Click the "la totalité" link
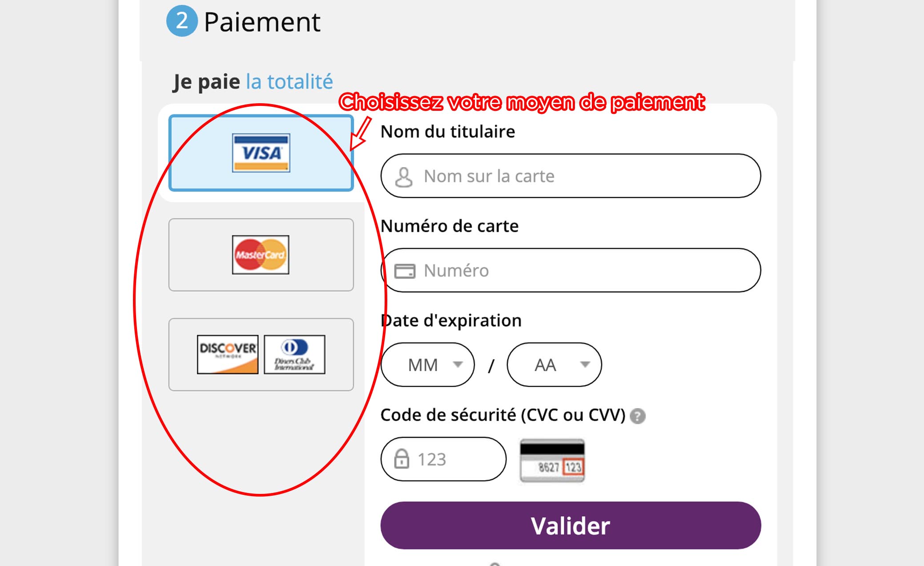The image size is (924, 566). pos(289,82)
